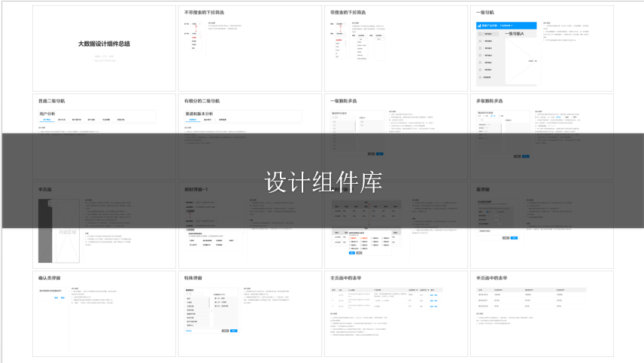Open the 不带搜索的下拉筛选 artboard
The image size is (644, 363).
204,13
